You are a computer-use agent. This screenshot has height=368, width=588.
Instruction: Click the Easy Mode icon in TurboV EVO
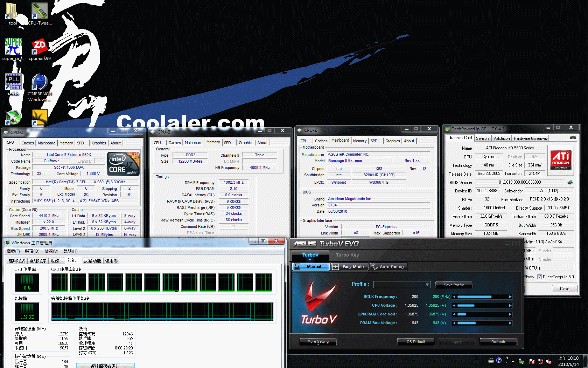pyautogui.click(x=335, y=267)
